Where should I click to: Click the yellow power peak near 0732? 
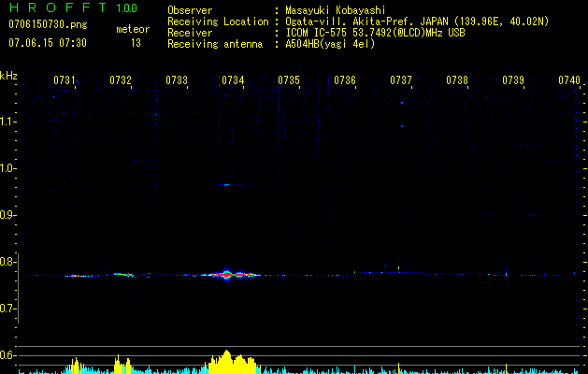click(x=122, y=365)
